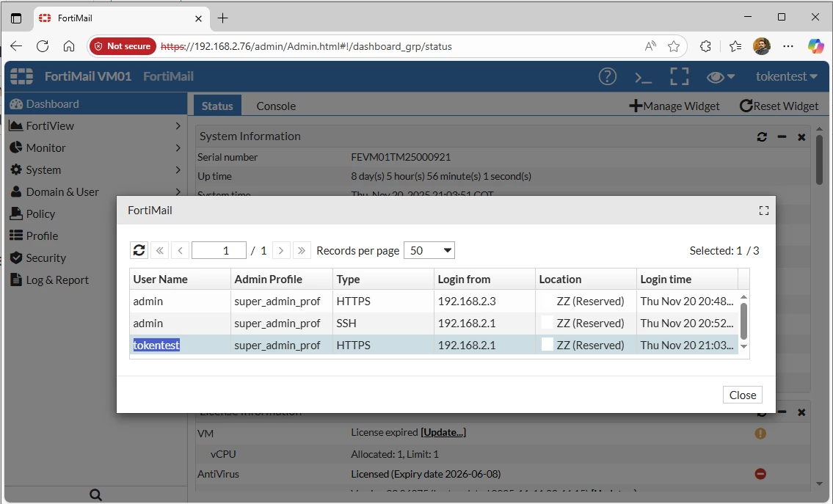The width and height of the screenshot is (833, 504).
Task: Select the admin SSH session row
Action: pyautogui.click(x=434, y=323)
